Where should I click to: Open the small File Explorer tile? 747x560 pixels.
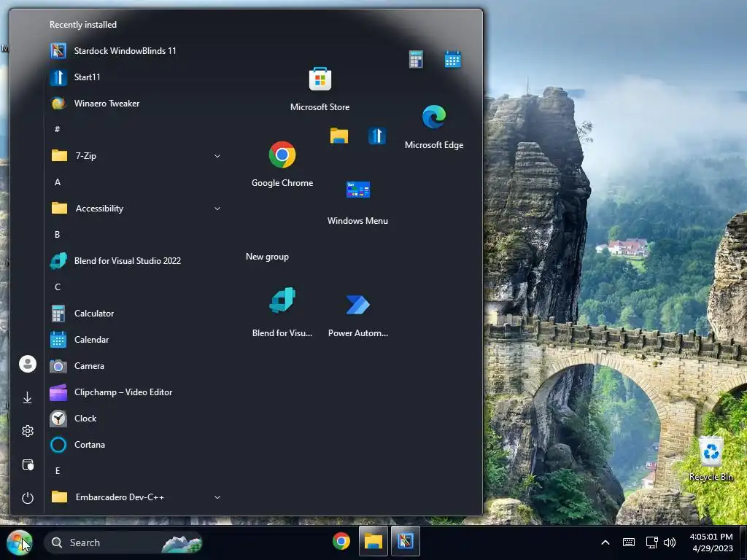pos(339,136)
